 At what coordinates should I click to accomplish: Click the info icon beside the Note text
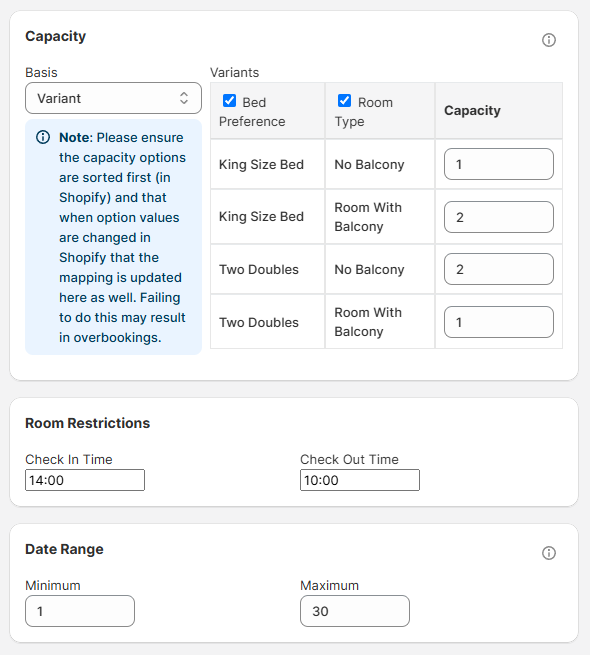tap(43, 137)
